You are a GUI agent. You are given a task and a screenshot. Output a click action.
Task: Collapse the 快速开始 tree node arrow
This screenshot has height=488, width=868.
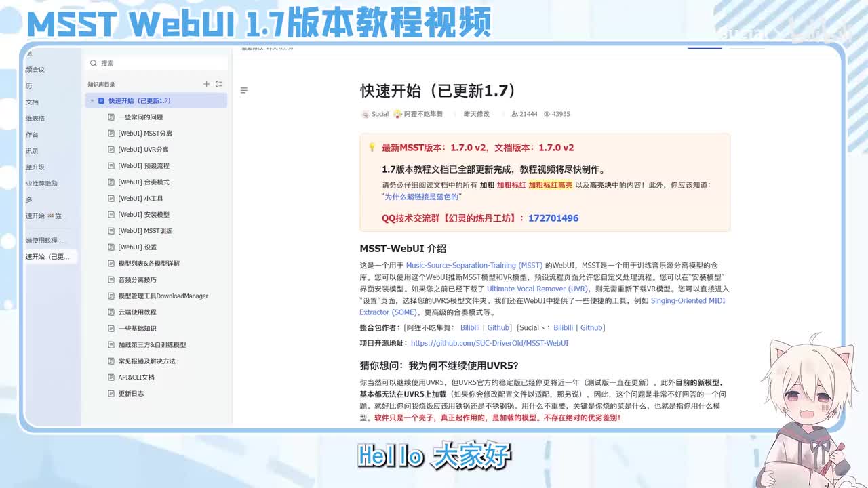click(x=92, y=100)
